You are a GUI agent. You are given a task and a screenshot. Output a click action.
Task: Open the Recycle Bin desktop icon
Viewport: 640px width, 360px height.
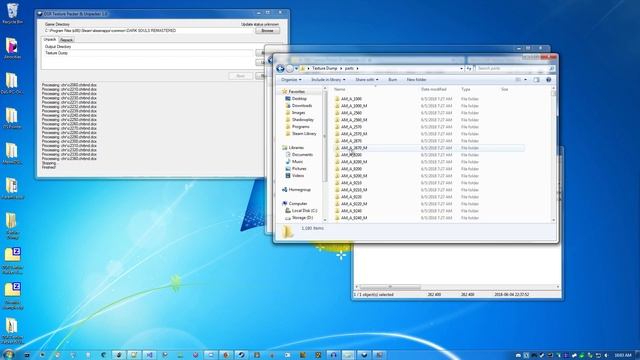pyautogui.click(x=12, y=13)
